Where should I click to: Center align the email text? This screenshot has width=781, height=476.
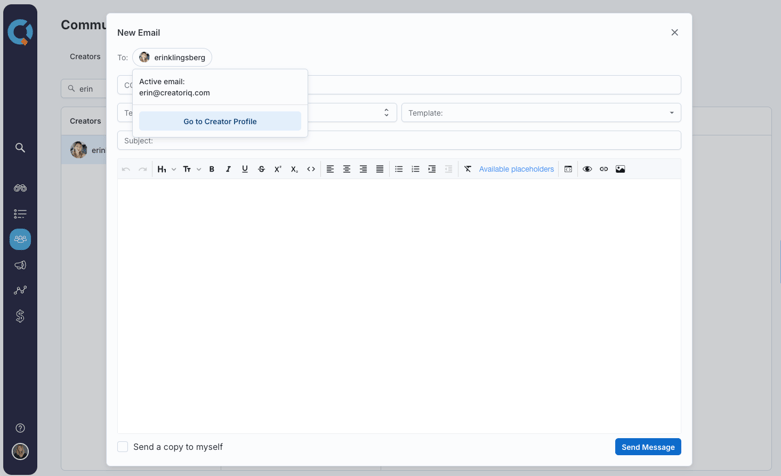coord(347,169)
